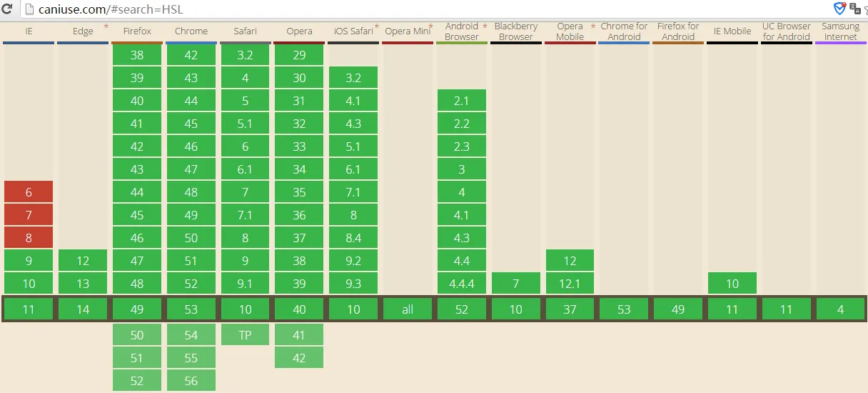
Task: Click the Blackberry Browser 7 cell
Action: [x=516, y=283]
